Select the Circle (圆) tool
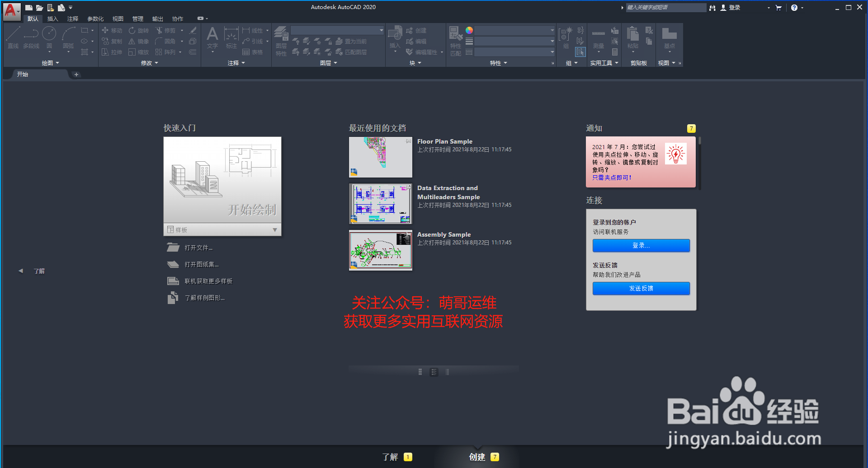The width and height of the screenshot is (868, 468). pos(49,37)
